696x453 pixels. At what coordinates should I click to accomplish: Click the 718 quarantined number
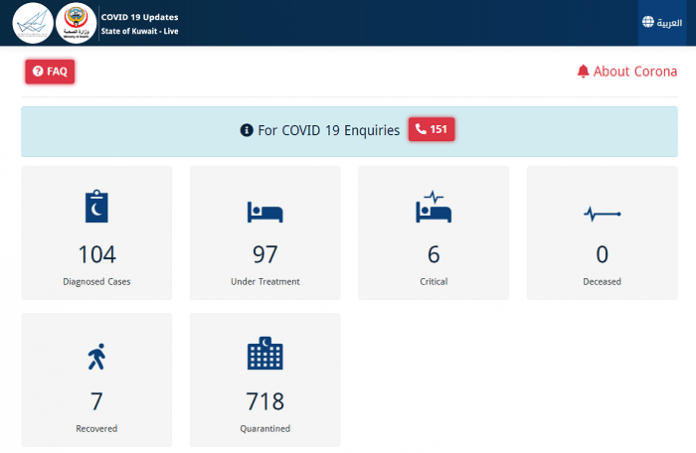265,402
